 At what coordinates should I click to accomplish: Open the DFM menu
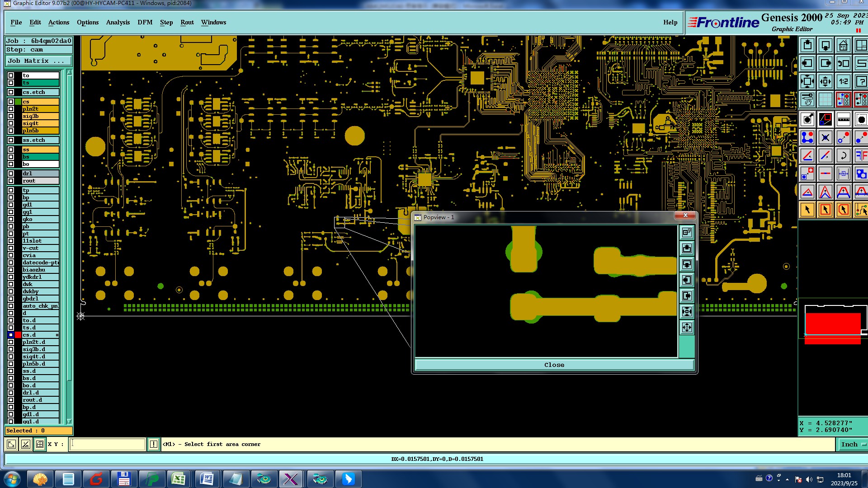coord(145,22)
